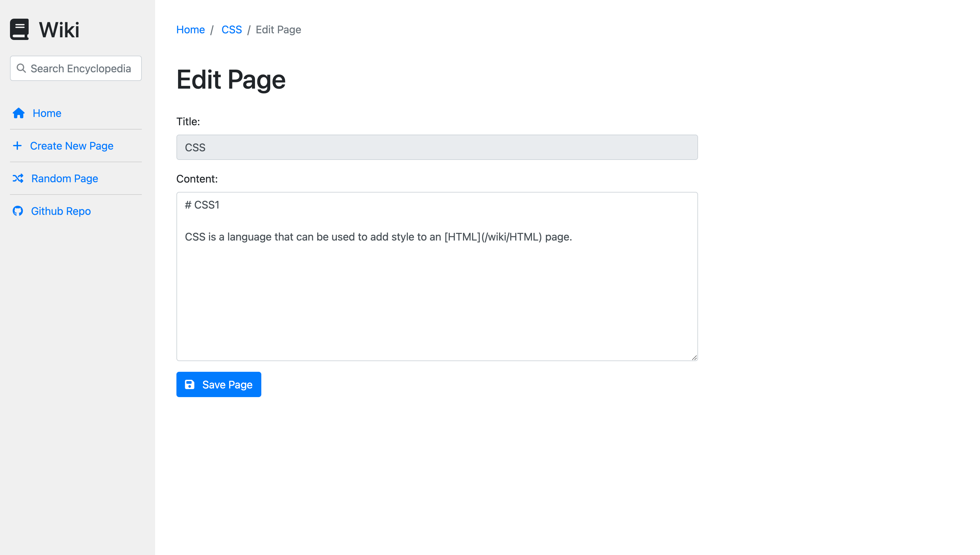
Task: Focus the Search Encyclopedia field
Action: coord(81,69)
